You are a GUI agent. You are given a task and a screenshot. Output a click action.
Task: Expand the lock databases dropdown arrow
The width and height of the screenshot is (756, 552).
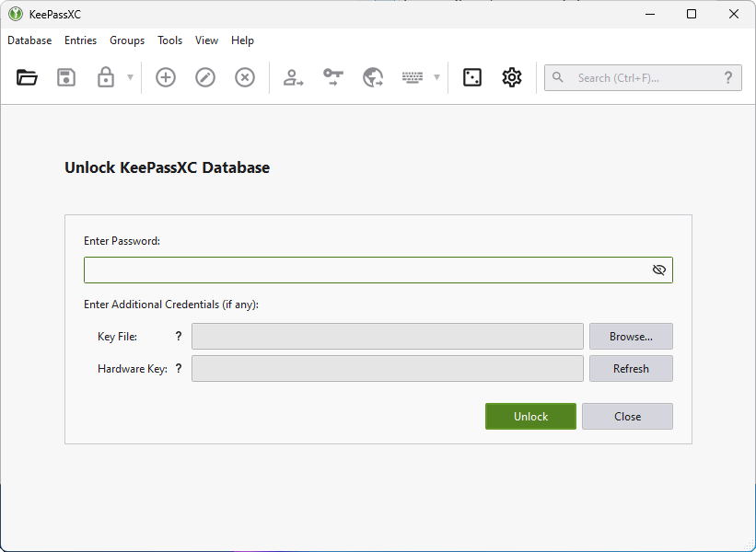click(x=129, y=77)
